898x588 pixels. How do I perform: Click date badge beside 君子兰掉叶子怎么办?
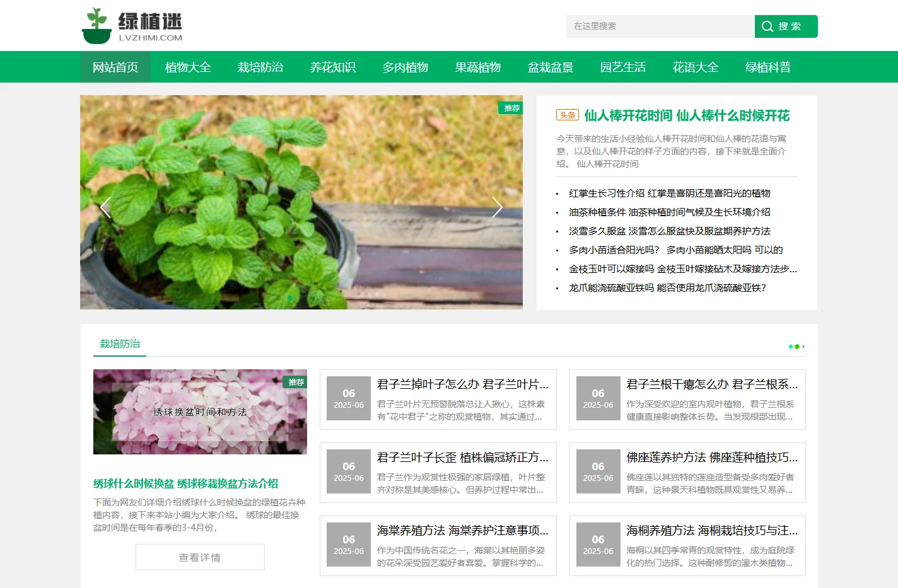349,399
